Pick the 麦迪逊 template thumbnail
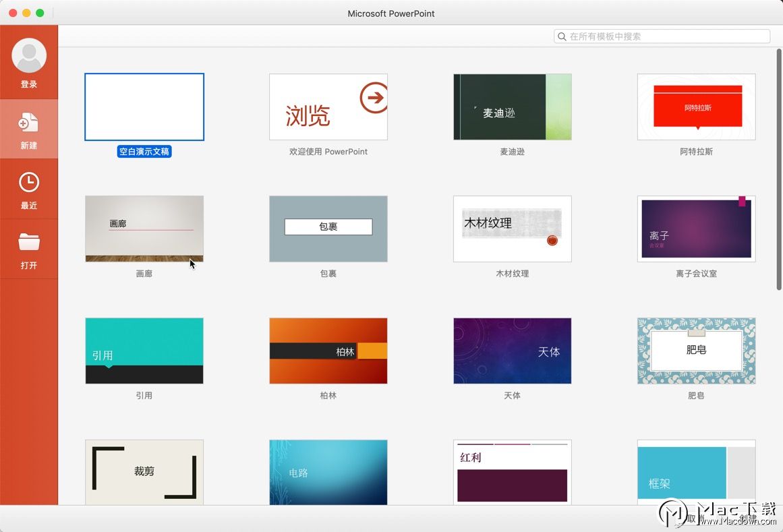Image resolution: width=783 pixels, height=532 pixels. point(513,107)
